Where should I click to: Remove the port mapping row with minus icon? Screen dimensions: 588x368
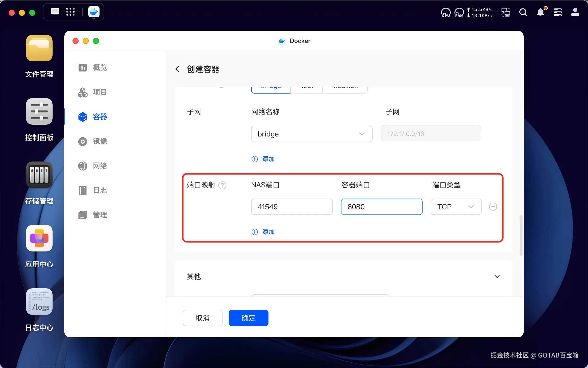pos(493,206)
